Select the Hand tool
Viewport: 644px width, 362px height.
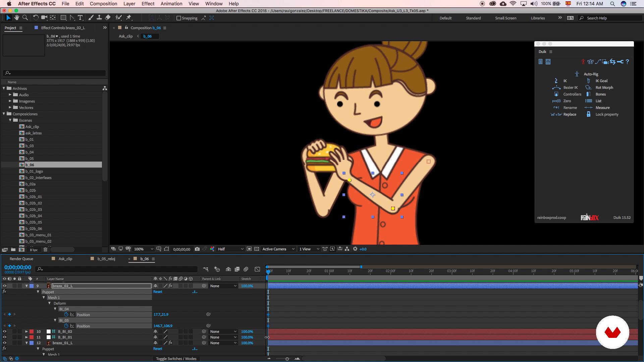pyautogui.click(x=16, y=18)
